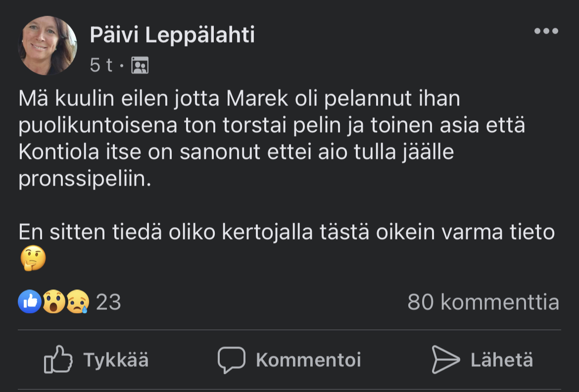Click Päivi Leppälahti's profile picture
The height and width of the screenshot is (392, 579).
coord(48,46)
